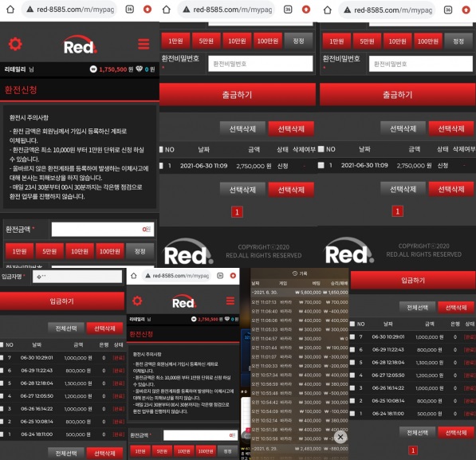Tap the home icon in the top-right screenshot
This screenshot has height=460, width=476.
coord(327,10)
